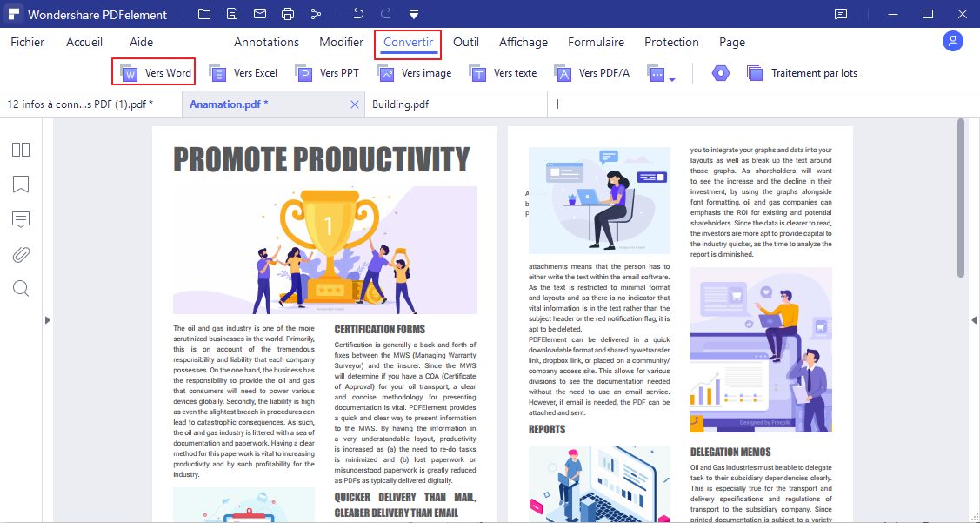Convert PDF using Vers PDF/A
Screen dimensions: 980x523
pos(591,73)
